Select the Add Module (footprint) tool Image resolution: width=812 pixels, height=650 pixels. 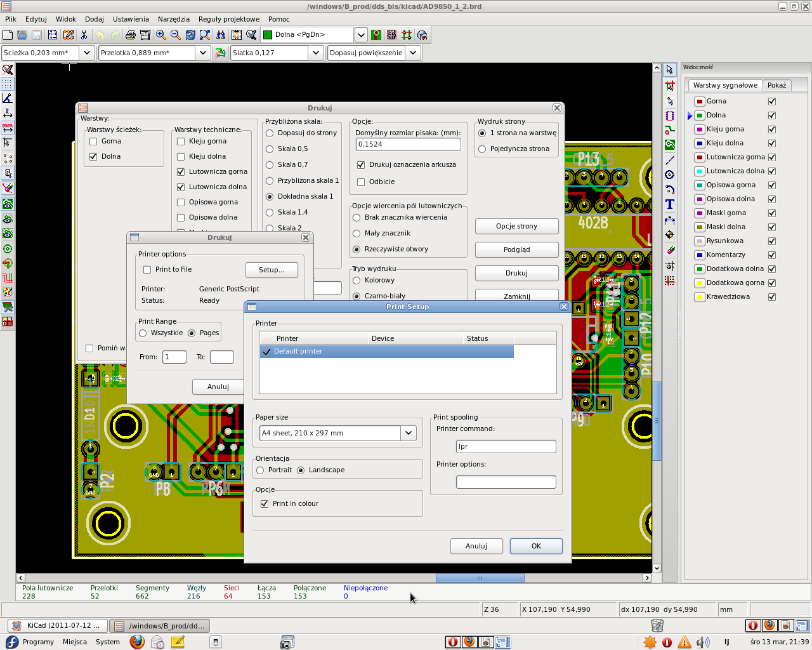pyautogui.click(x=670, y=116)
